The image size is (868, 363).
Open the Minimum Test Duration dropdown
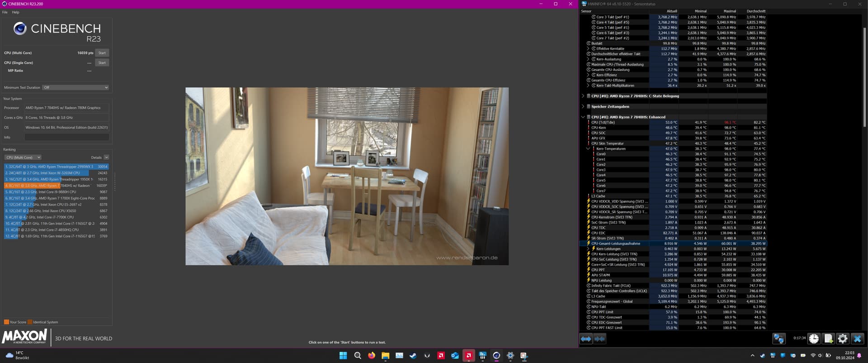tap(75, 87)
